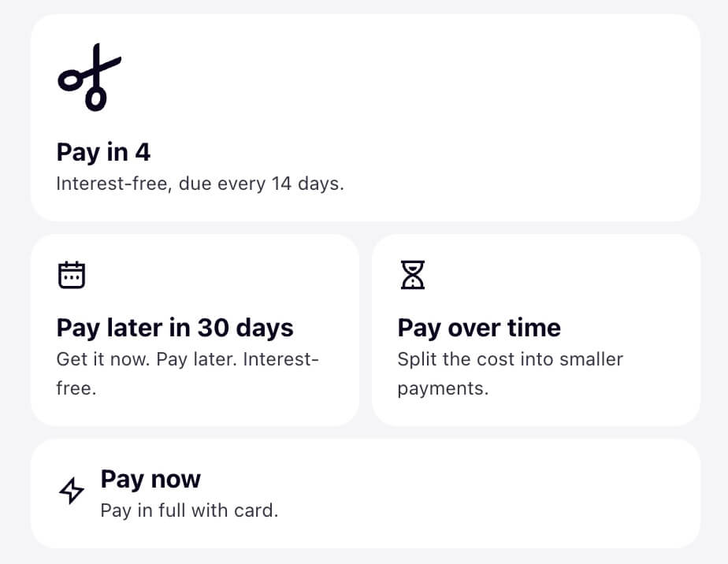This screenshot has width=728, height=564.
Task: Click the 'Pay in full with card.' text
Action: pyautogui.click(x=189, y=510)
